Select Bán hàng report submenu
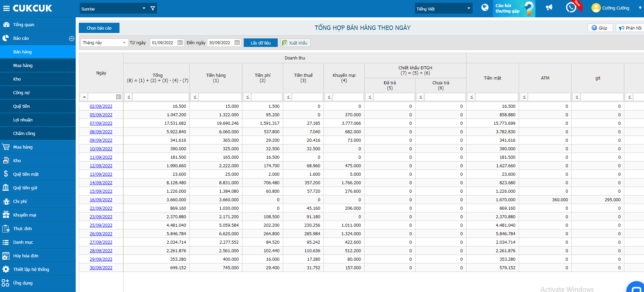The height and width of the screenshot is (292, 644). click(x=38, y=52)
